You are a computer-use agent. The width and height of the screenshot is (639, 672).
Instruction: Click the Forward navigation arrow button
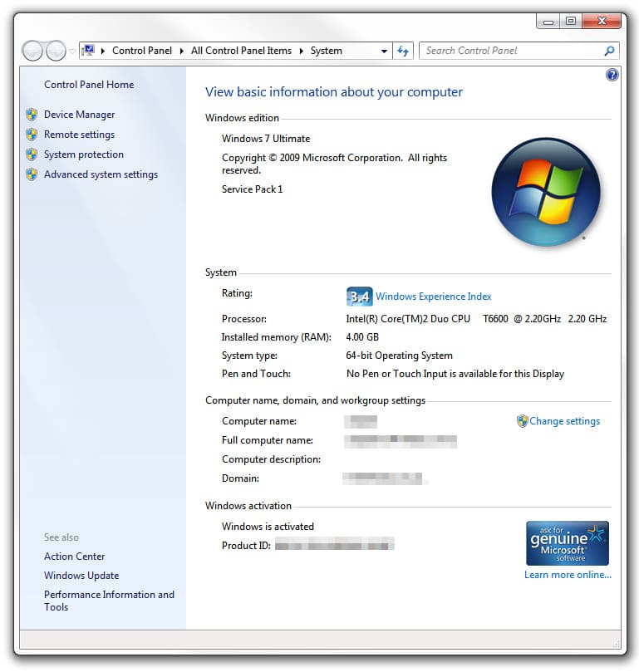click(x=56, y=51)
